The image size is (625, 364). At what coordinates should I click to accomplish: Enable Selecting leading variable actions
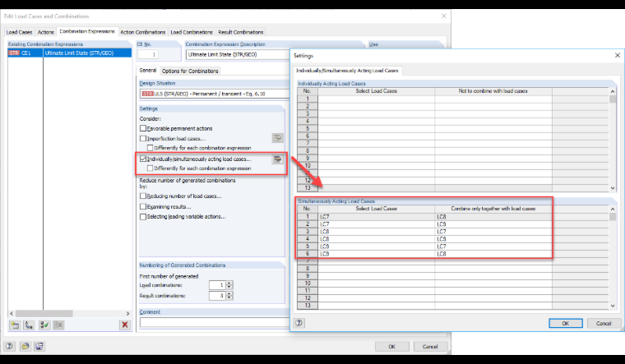click(x=143, y=217)
